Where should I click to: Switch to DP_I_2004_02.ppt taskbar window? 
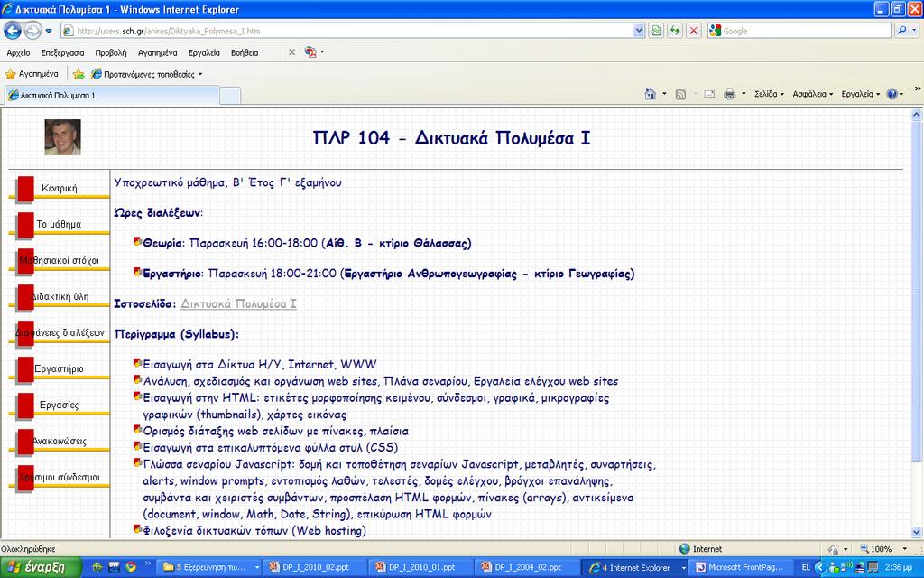click(x=528, y=567)
